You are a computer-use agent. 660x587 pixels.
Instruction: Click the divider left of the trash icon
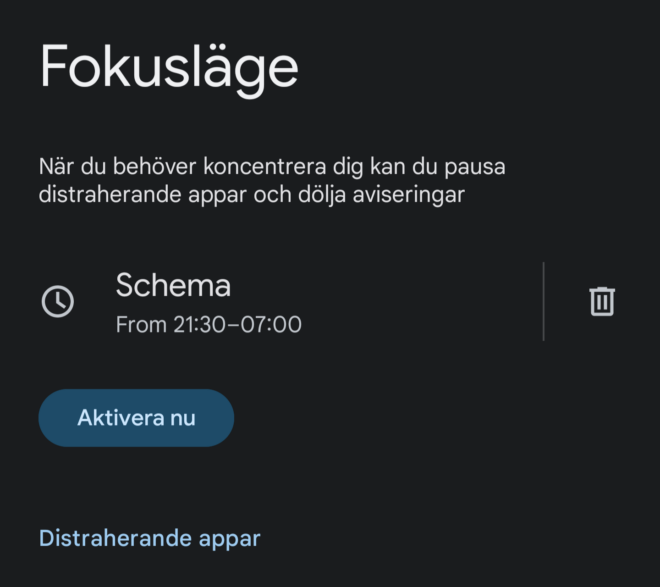pyautogui.click(x=544, y=301)
